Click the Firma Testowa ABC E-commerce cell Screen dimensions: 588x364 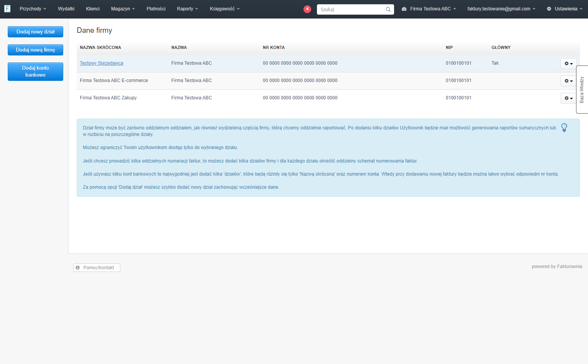coord(114,81)
